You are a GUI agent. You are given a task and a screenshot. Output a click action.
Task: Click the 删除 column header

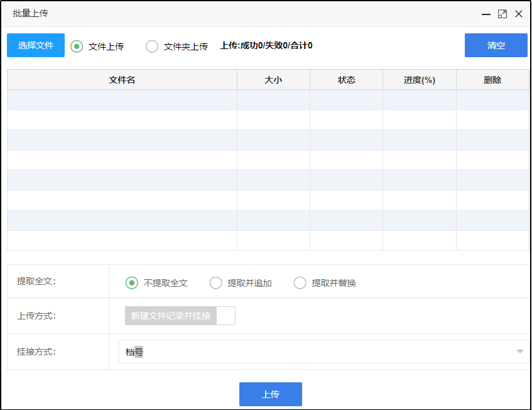tap(492, 80)
